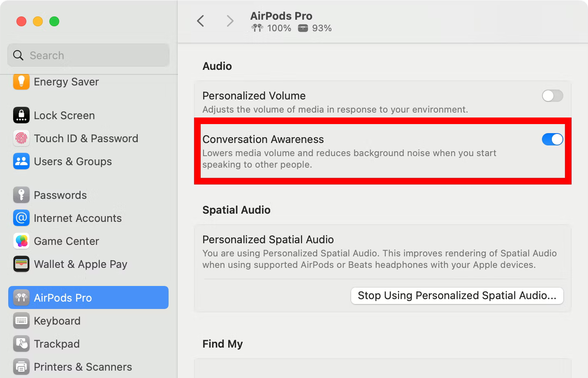Select Printers & Scanners in sidebar

coord(21,366)
